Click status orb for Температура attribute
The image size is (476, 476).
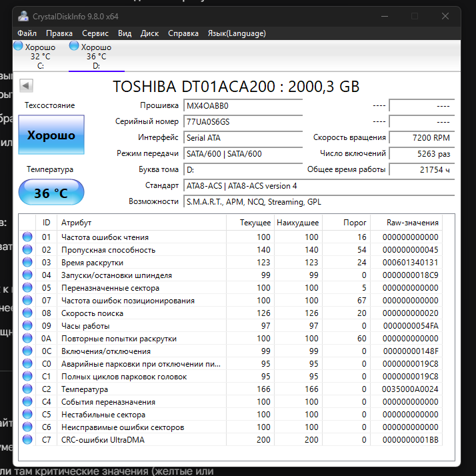[x=27, y=389]
